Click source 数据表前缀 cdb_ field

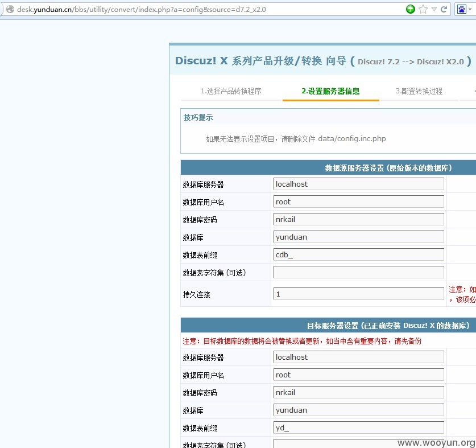358,254
